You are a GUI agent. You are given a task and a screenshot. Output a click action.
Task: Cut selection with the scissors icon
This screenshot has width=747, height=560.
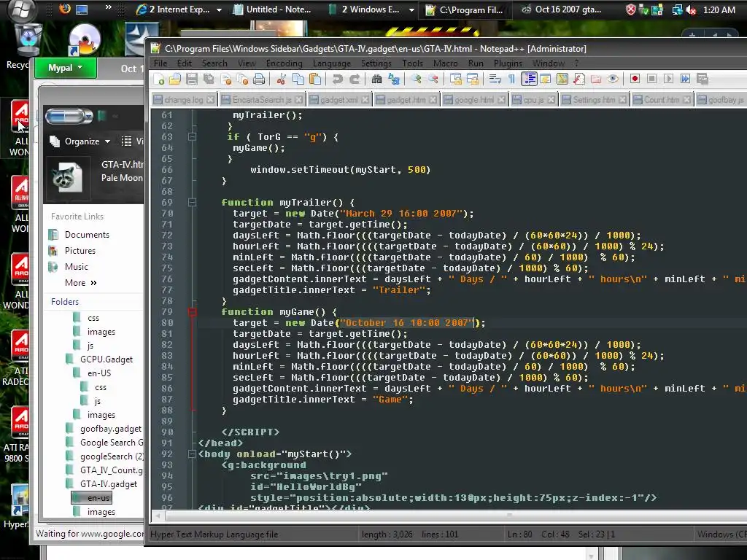tap(281, 79)
